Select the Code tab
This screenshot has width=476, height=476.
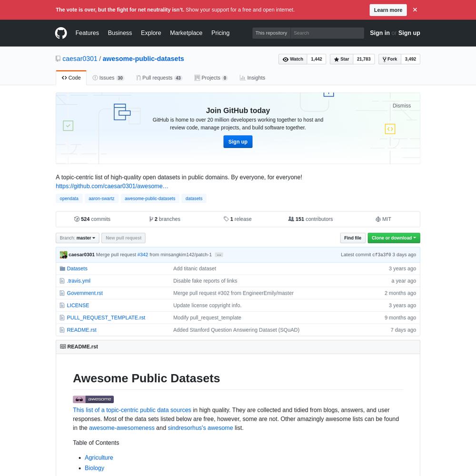(x=71, y=78)
